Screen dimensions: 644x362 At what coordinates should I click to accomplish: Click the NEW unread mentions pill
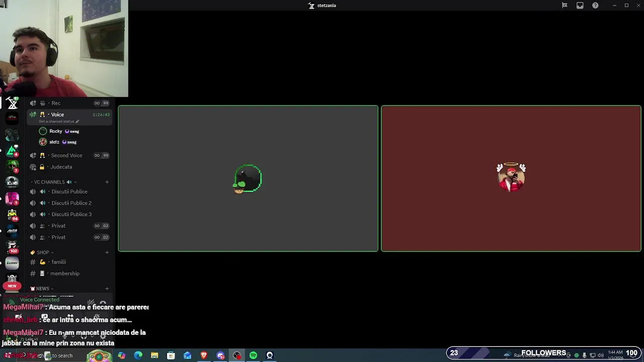click(12, 286)
